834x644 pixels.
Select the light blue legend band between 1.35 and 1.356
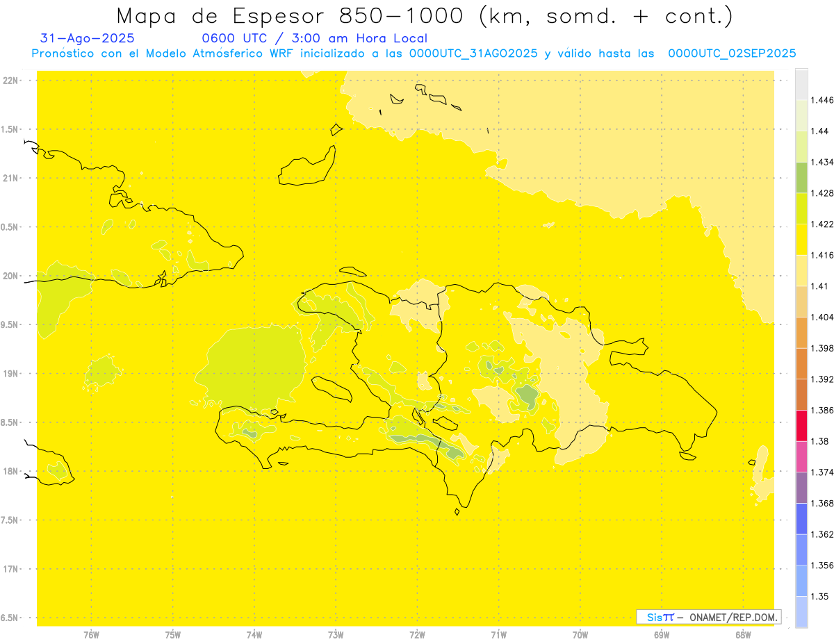[x=801, y=581]
